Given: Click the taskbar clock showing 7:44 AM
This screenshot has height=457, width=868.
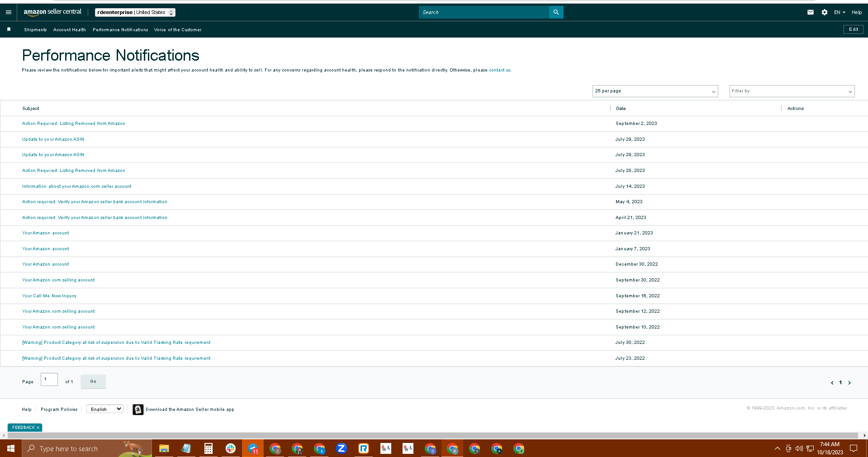Looking at the screenshot, I should pyautogui.click(x=830, y=448).
